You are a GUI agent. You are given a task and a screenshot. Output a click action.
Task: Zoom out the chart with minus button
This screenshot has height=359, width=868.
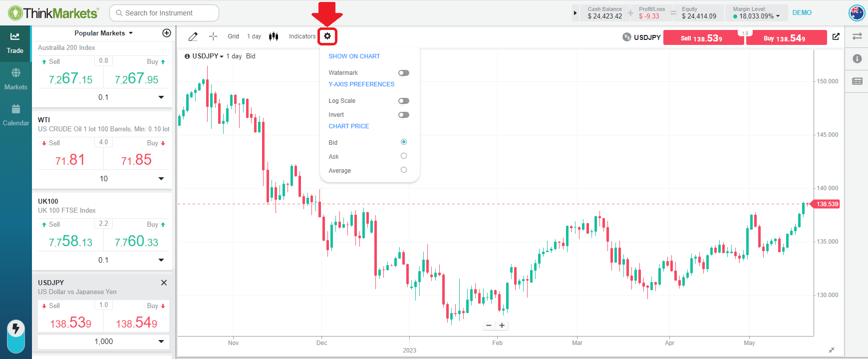click(x=489, y=326)
